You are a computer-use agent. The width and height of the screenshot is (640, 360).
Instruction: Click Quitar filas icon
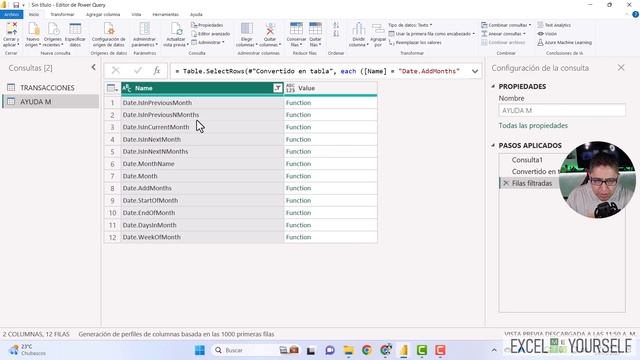click(315, 29)
